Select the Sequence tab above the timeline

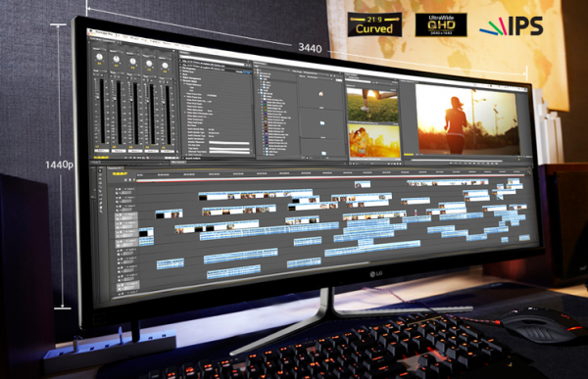tap(116, 167)
